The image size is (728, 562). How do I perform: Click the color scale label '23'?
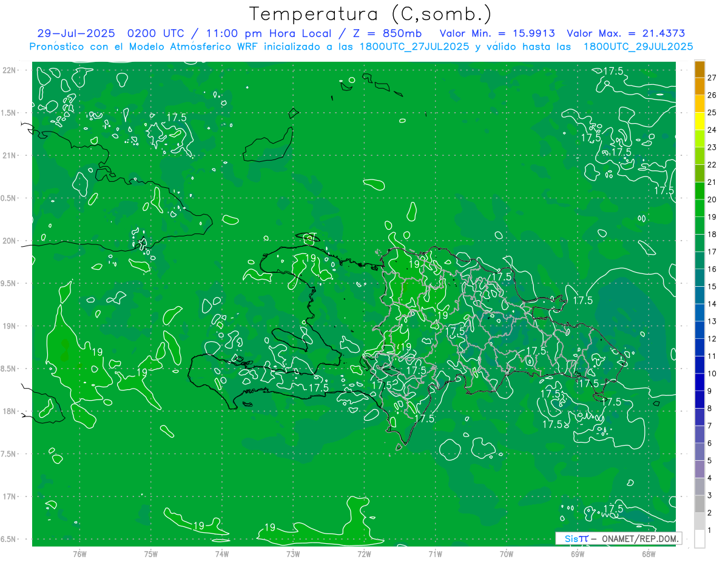pyautogui.click(x=712, y=147)
